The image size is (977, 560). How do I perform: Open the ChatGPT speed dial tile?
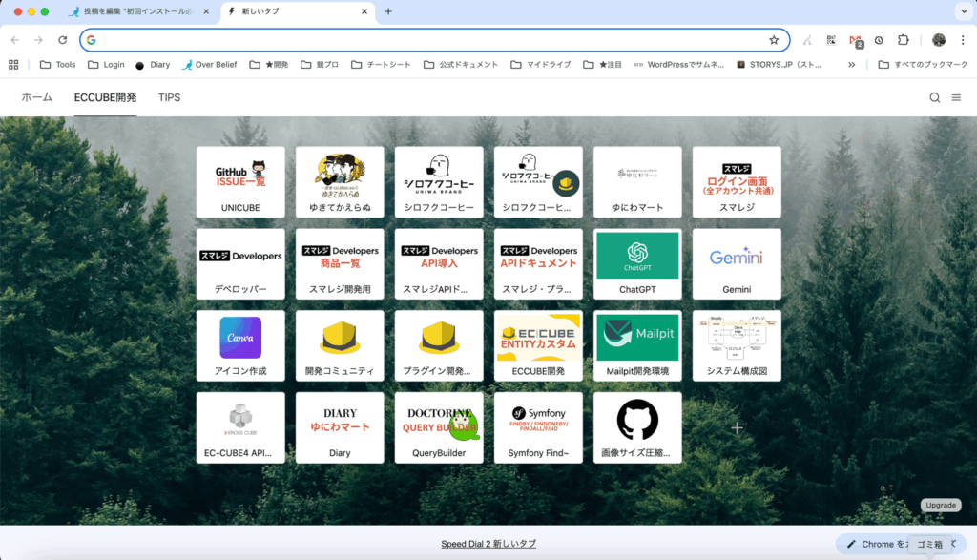point(637,263)
